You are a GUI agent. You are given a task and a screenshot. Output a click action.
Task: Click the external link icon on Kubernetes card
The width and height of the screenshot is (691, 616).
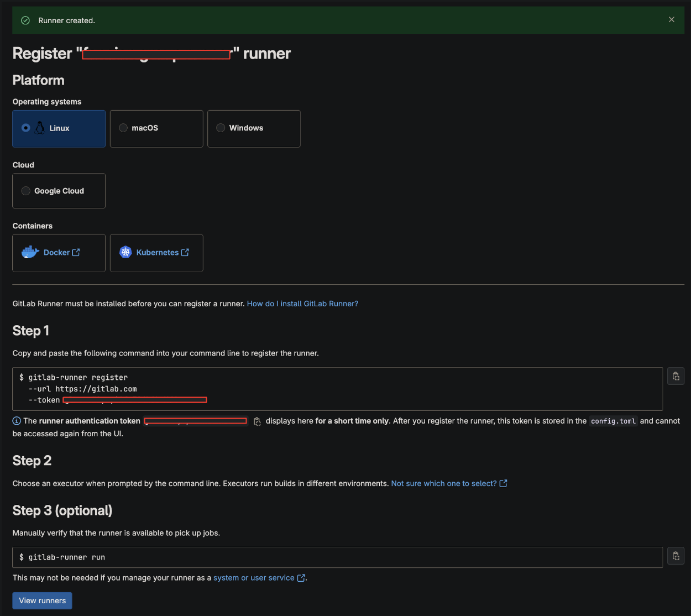[186, 252]
